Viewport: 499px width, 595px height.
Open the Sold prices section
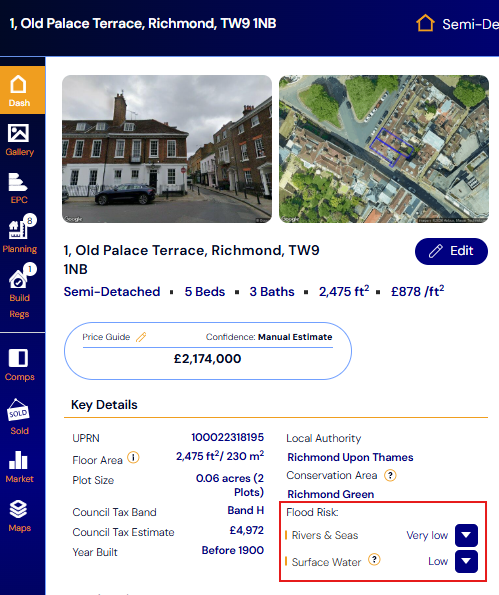[x=19, y=417]
